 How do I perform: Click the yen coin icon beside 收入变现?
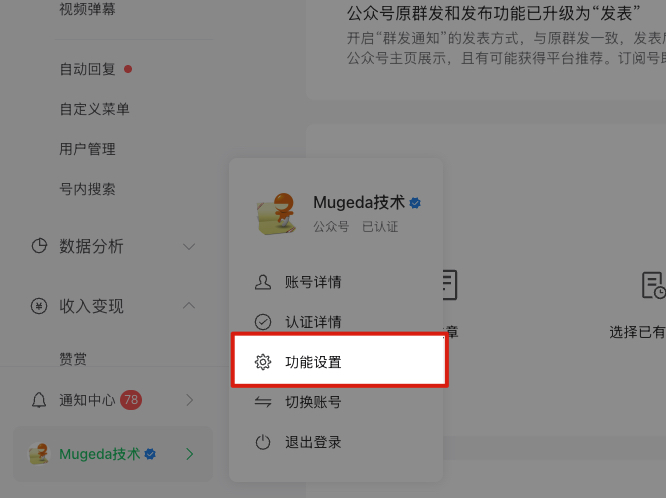coord(39,306)
